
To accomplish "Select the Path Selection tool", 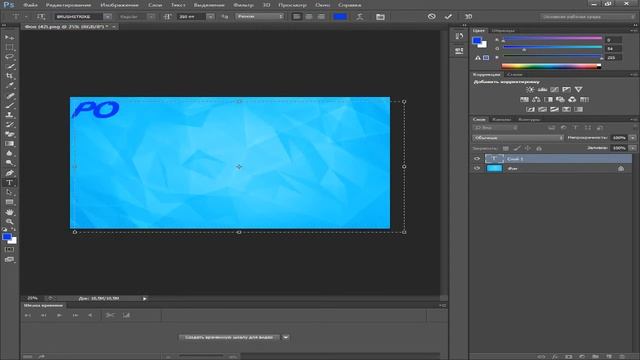I will click(9, 192).
